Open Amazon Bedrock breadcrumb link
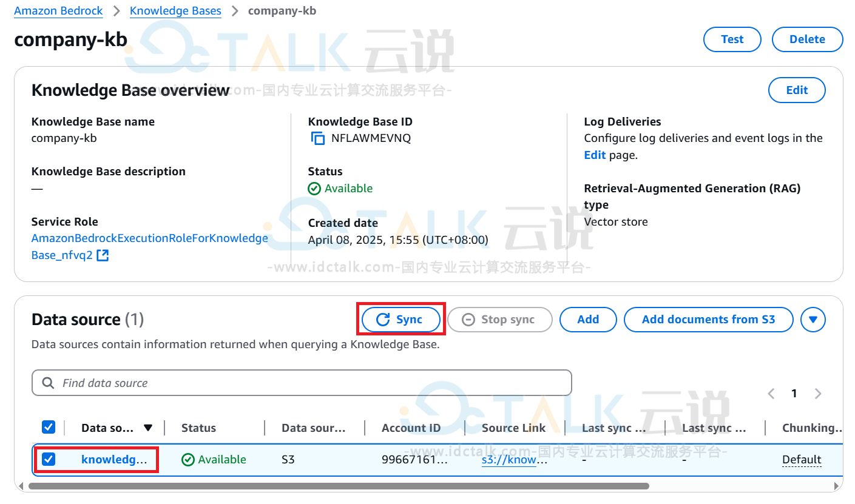 (x=59, y=11)
